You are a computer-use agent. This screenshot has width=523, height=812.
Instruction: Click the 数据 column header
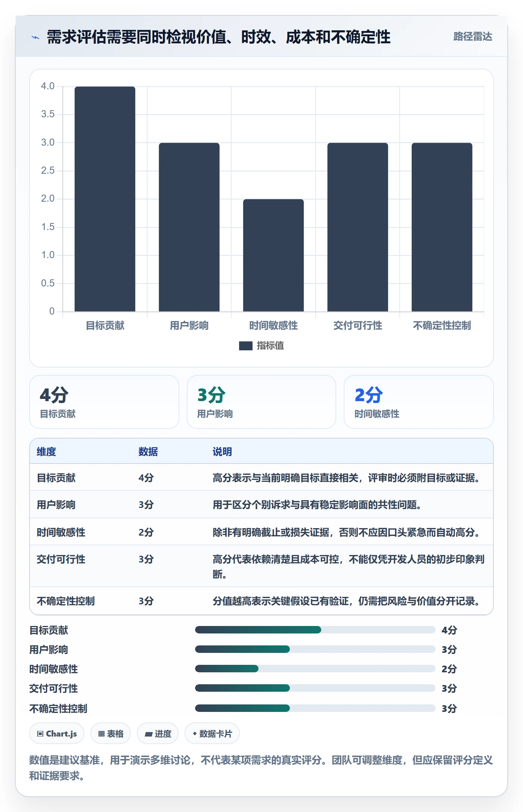[148, 452]
